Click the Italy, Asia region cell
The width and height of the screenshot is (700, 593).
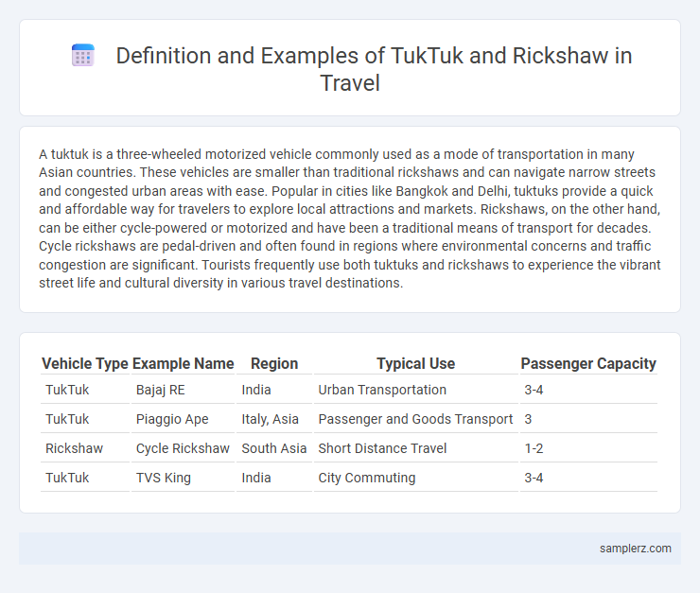(274, 419)
